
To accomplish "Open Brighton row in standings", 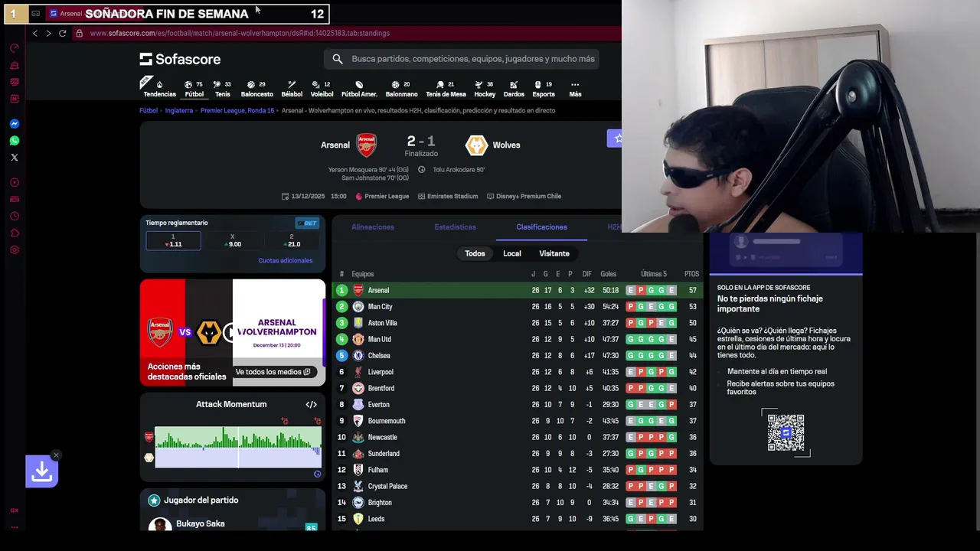I will point(517,503).
